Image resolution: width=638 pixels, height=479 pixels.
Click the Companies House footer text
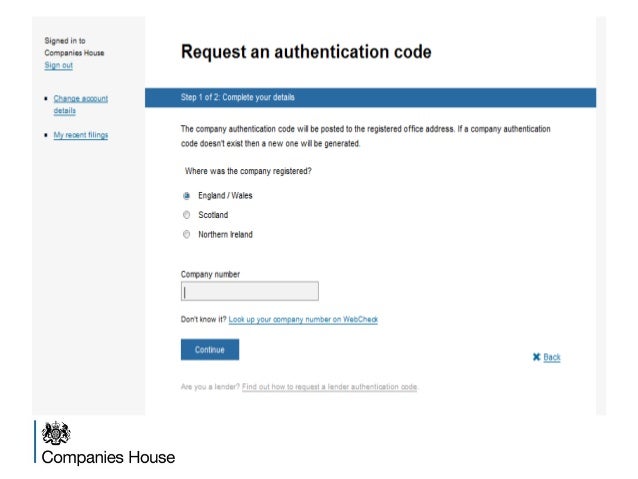(x=108, y=457)
